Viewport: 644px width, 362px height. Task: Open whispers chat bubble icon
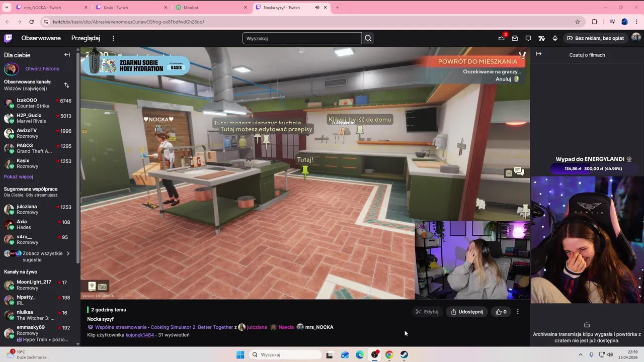[528, 38]
